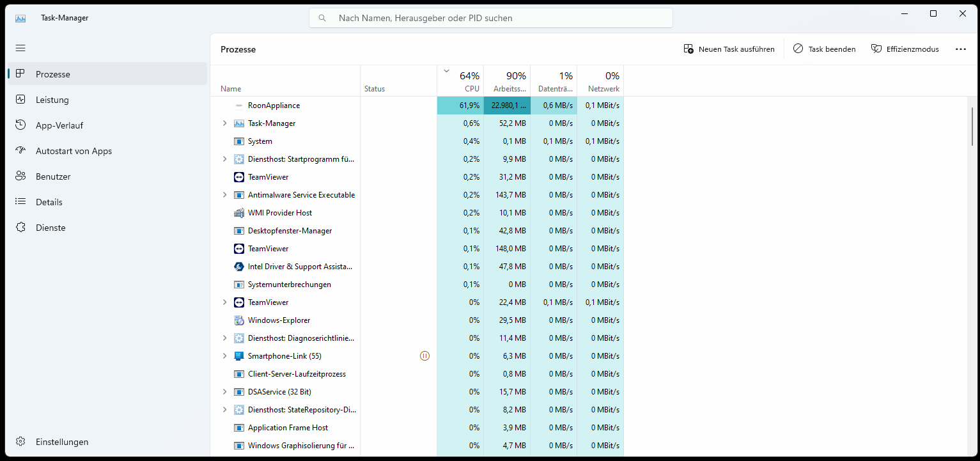Open the Benutzer users icon
This screenshot has height=461, width=980.
[20, 176]
